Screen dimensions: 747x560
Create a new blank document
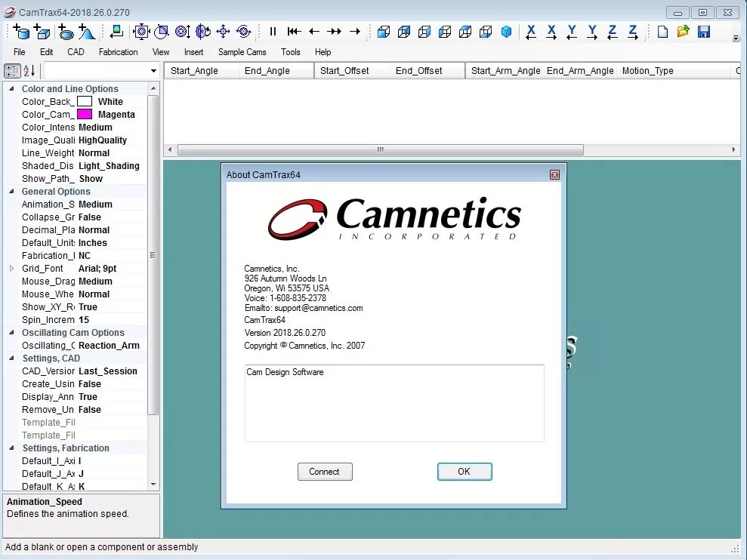(662, 32)
